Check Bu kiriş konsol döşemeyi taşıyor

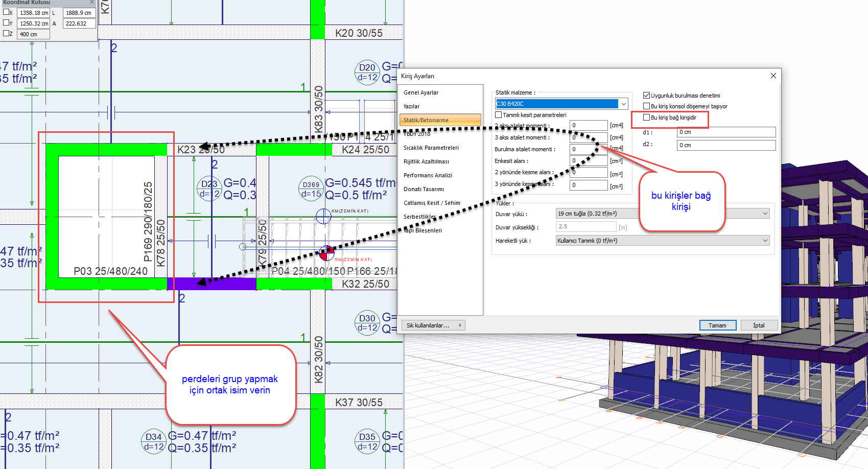click(x=646, y=106)
